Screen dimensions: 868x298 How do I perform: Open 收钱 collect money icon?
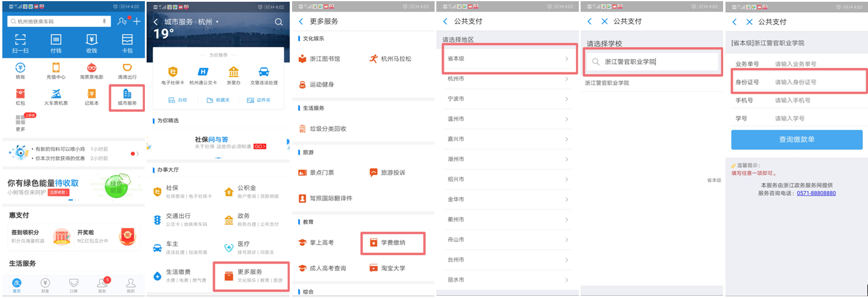(92, 40)
